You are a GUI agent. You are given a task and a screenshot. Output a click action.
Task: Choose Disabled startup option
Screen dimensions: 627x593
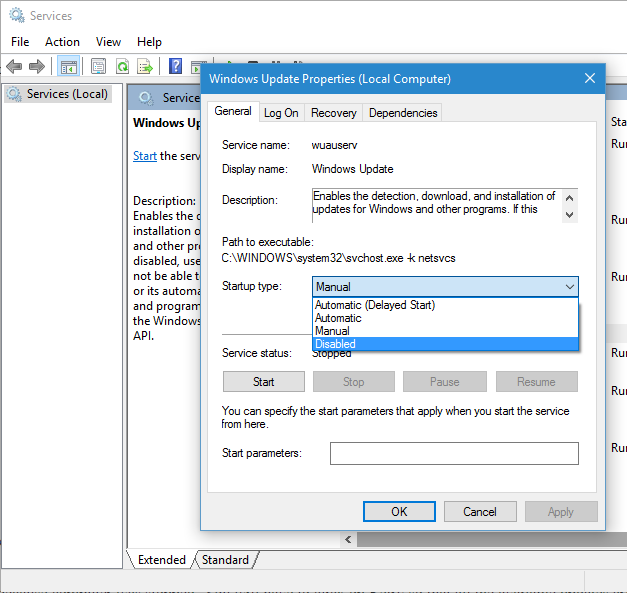click(445, 344)
